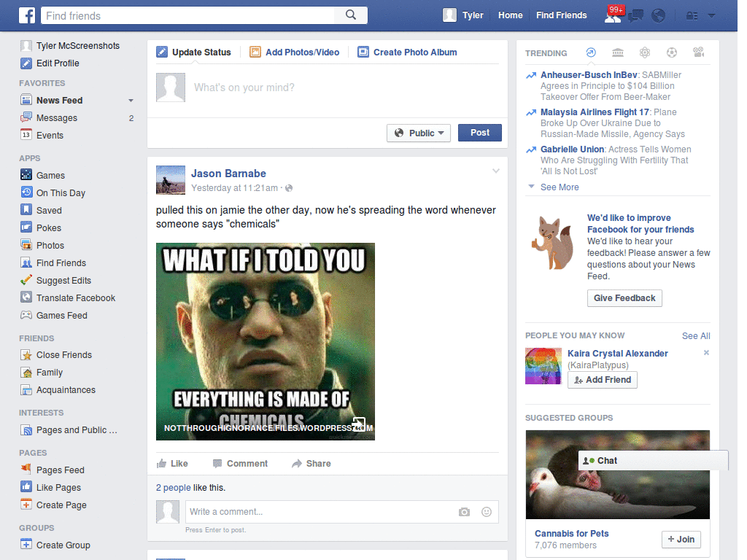Click the Post button
The width and height of the screenshot is (747, 560).
click(480, 133)
